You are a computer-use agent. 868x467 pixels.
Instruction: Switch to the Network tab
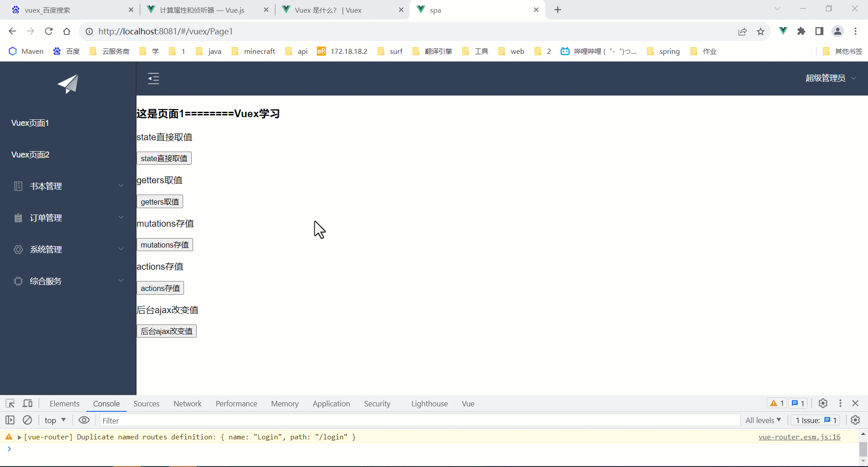187,403
